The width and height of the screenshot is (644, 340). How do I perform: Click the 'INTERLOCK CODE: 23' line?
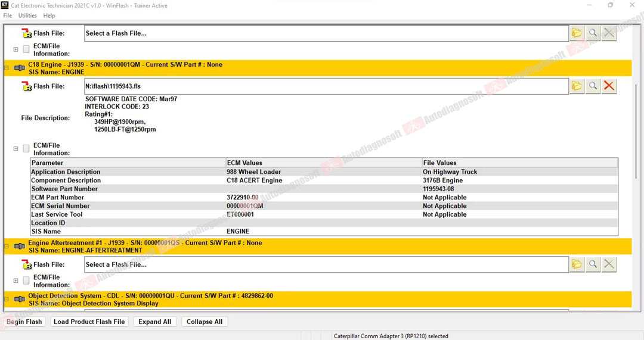pyautogui.click(x=117, y=107)
